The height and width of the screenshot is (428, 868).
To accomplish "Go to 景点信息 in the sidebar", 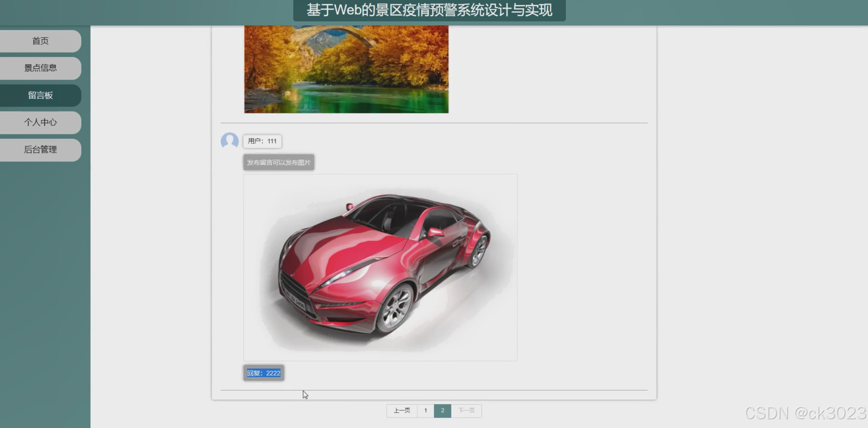I will tap(40, 68).
